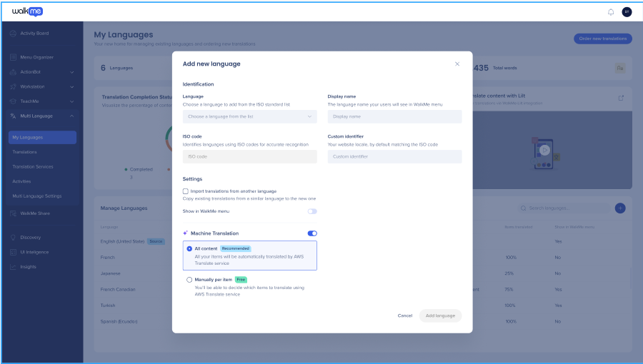Check Import translations from another language
643x364 pixels.
[x=186, y=191]
